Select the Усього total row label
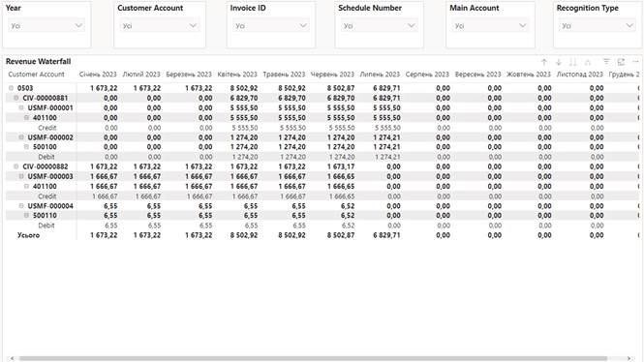 click(x=28, y=235)
